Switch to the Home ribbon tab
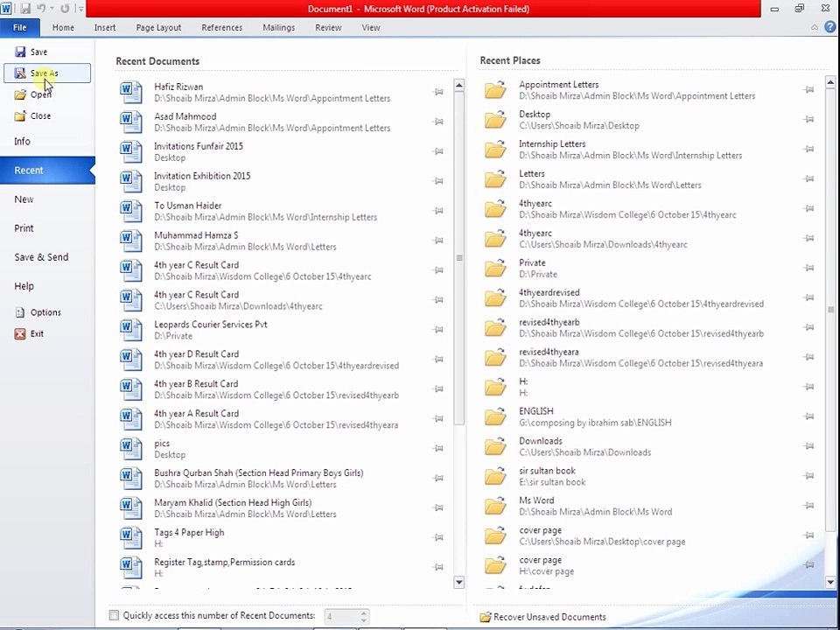This screenshot has height=630, width=840. [x=63, y=27]
